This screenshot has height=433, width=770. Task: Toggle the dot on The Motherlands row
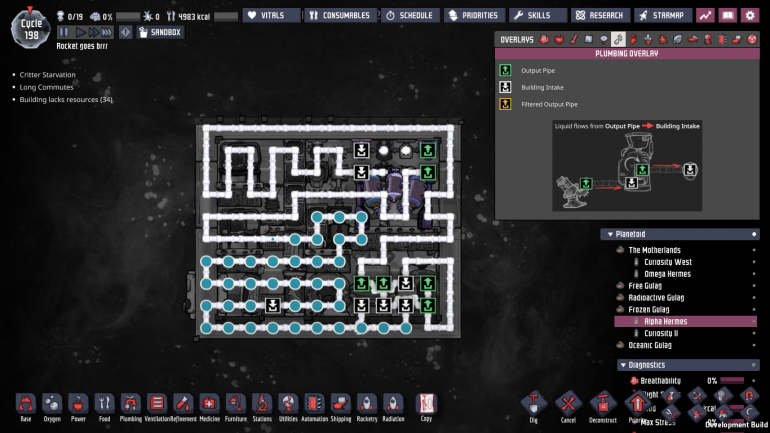[754, 250]
